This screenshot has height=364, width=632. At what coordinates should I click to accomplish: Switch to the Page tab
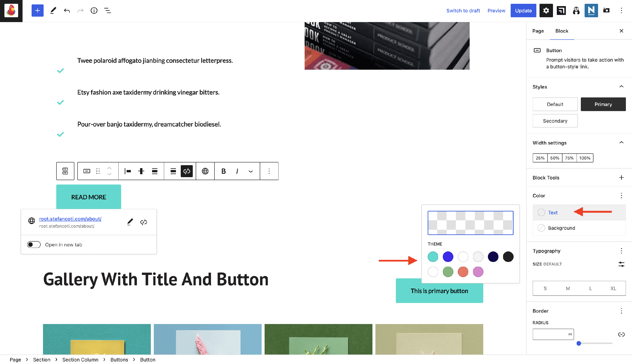[x=538, y=31]
